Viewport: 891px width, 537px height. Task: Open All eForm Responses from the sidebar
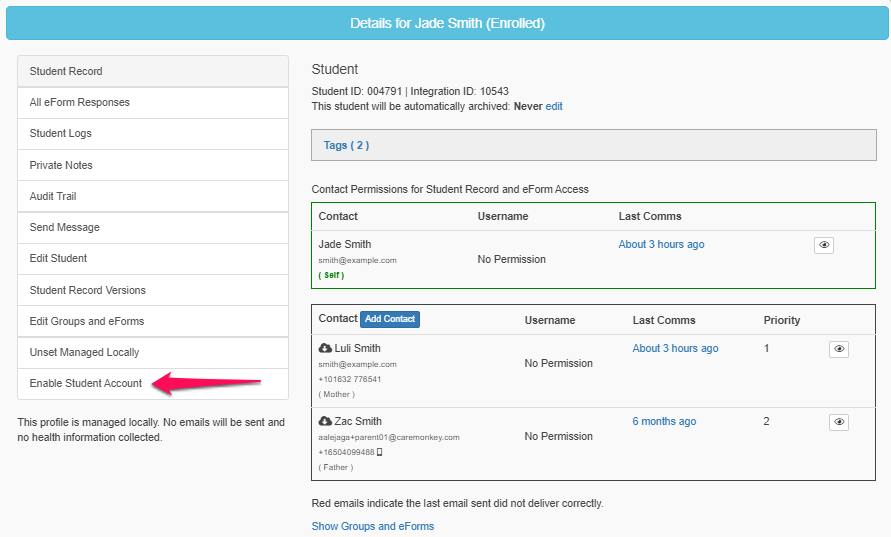pos(80,102)
